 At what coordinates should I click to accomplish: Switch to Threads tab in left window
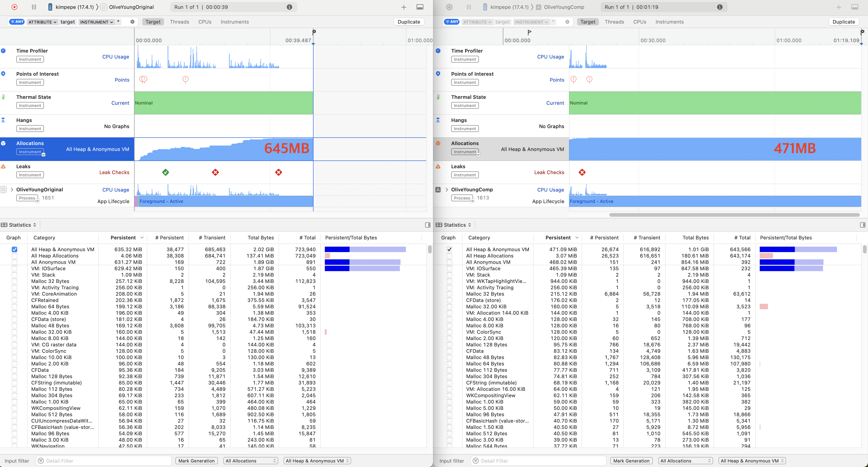(x=179, y=22)
